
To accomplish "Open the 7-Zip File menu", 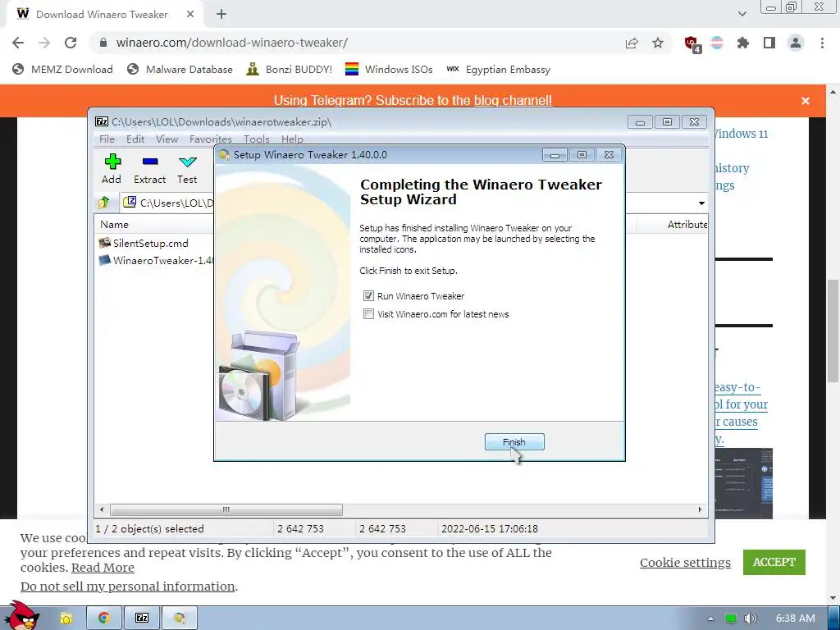I will [107, 139].
